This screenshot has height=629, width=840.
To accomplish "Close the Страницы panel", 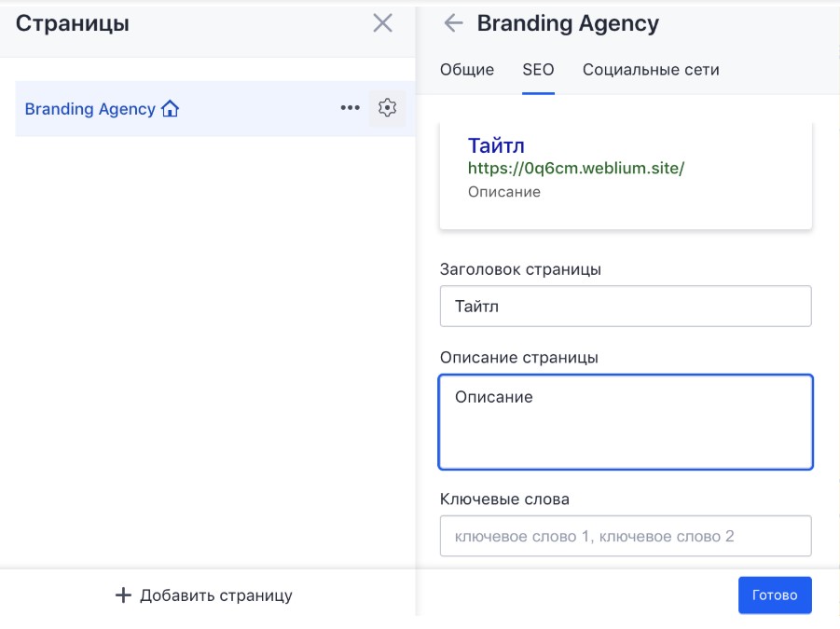I will pos(382,24).
